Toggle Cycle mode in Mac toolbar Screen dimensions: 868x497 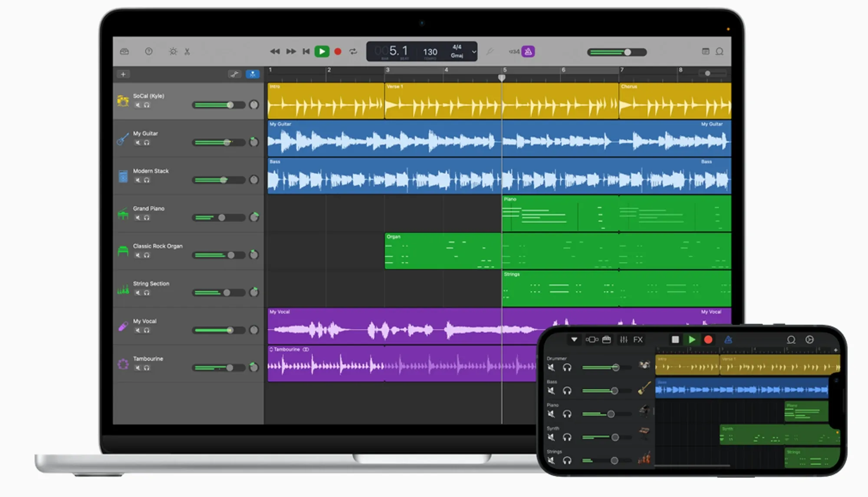(x=353, y=52)
